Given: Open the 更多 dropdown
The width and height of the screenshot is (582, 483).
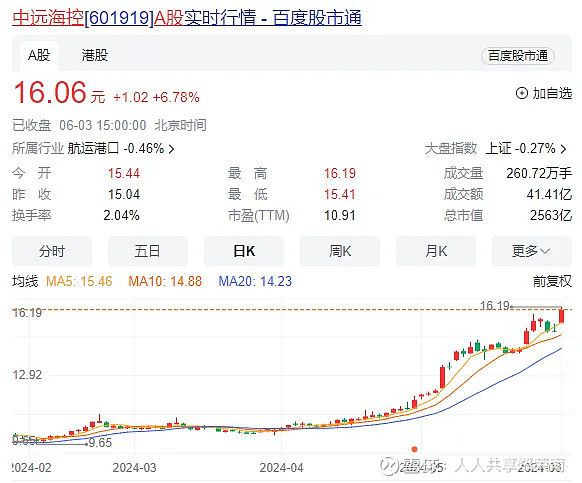Looking at the screenshot, I should point(532,251).
